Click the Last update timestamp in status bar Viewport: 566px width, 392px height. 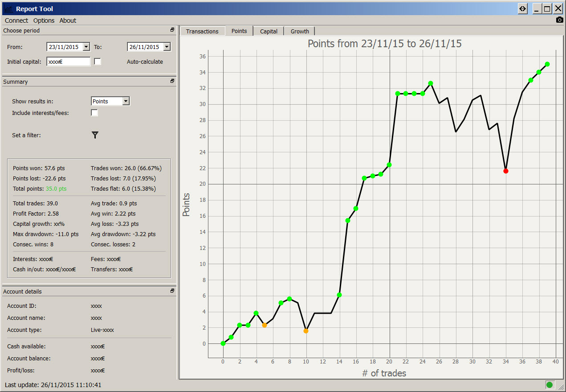[53, 385]
